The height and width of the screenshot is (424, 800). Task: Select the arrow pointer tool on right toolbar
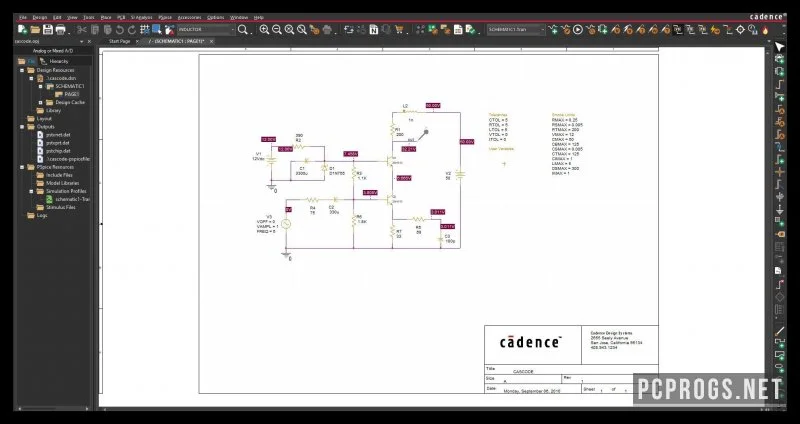click(x=779, y=47)
